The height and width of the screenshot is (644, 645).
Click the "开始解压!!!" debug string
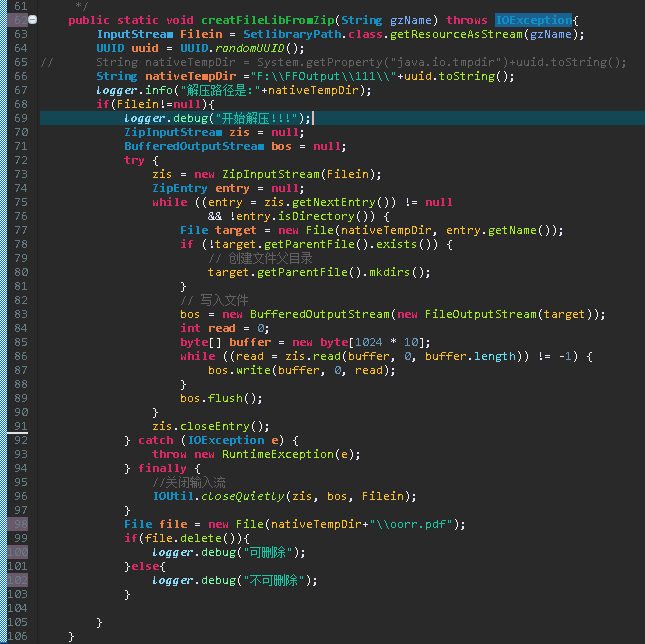257,118
